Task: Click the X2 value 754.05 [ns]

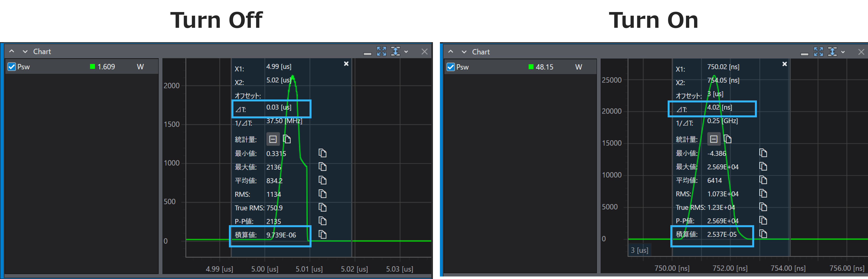Action: click(723, 80)
